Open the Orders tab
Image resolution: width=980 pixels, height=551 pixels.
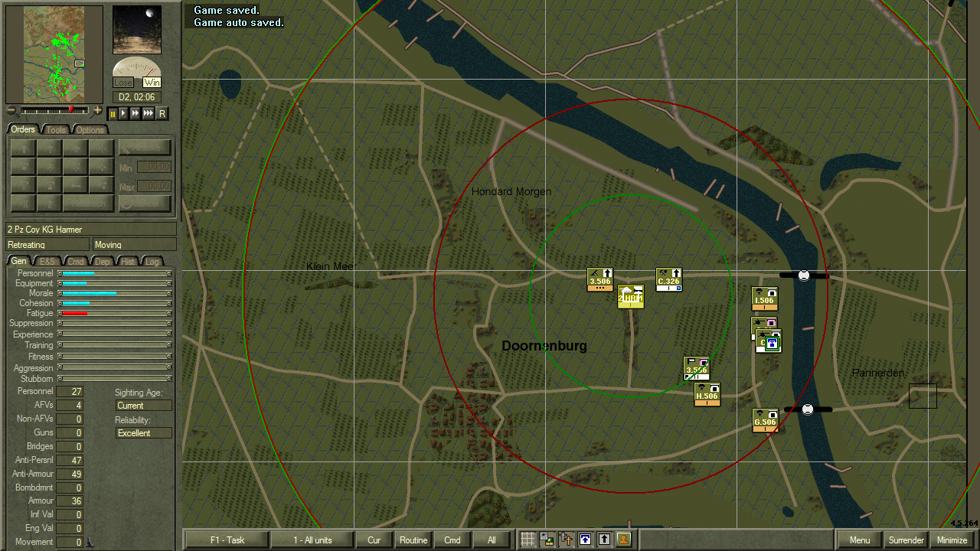tap(23, 129)
